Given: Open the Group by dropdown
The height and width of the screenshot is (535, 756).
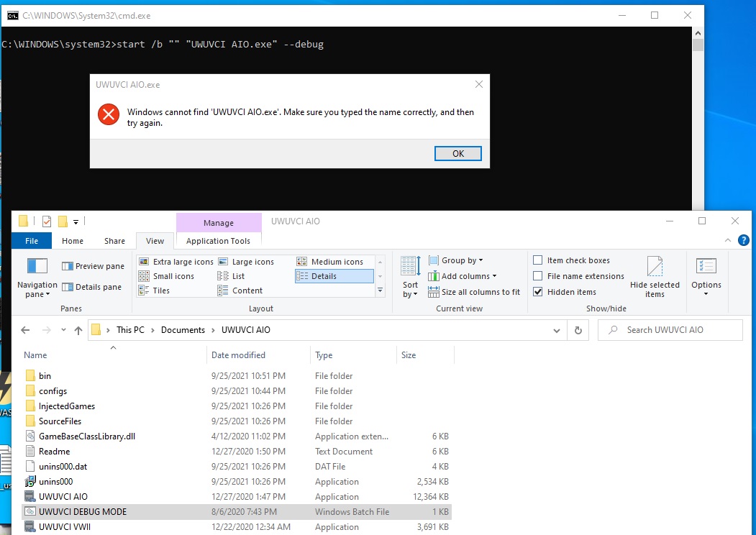Looking at the screenshot, I should click(x=455, y=260).
